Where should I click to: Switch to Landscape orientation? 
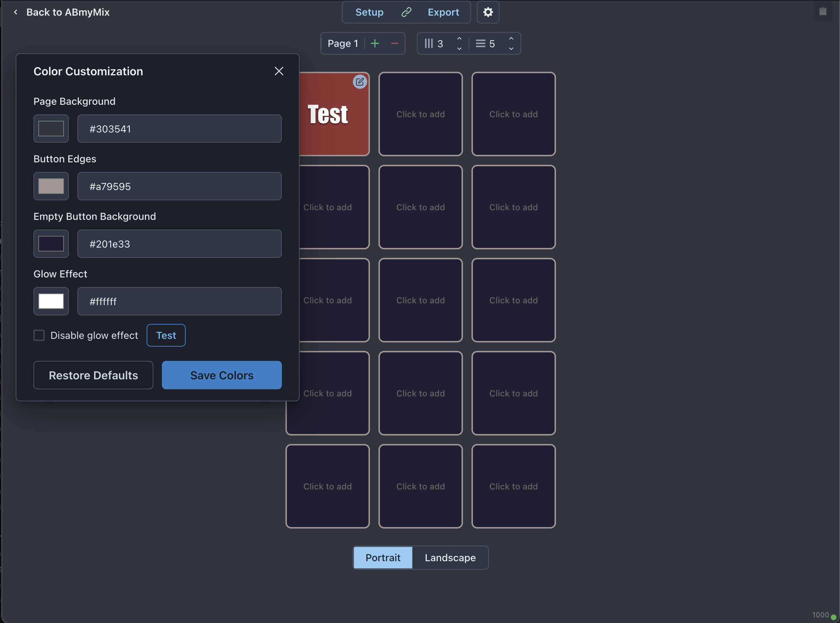[x=450, y=557]
